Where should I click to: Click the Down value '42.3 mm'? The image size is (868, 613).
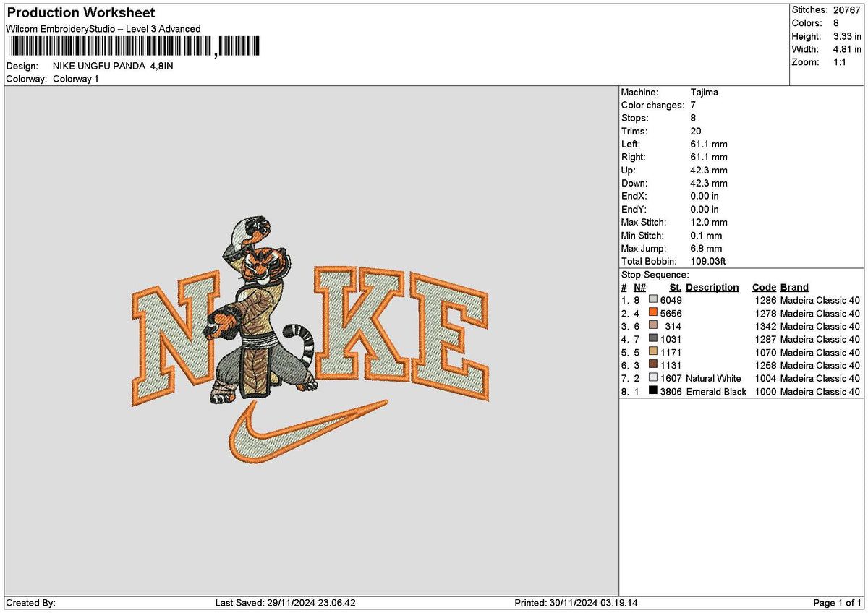coord(709,184)
